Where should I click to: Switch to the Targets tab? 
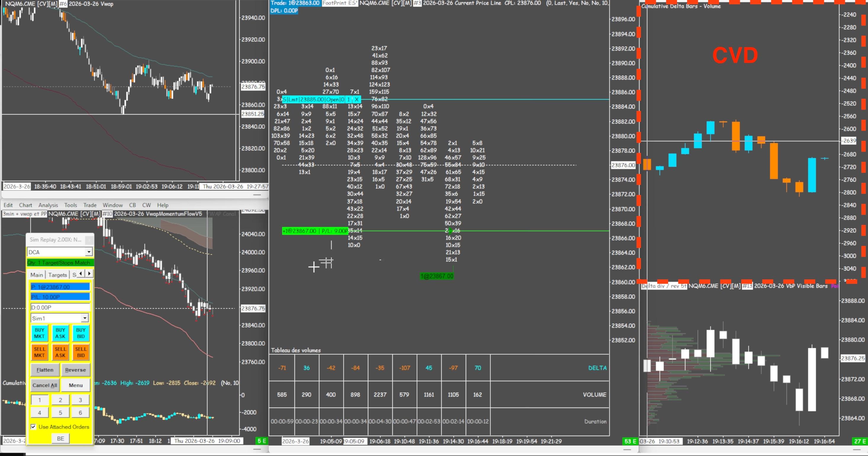coord(57,274)
